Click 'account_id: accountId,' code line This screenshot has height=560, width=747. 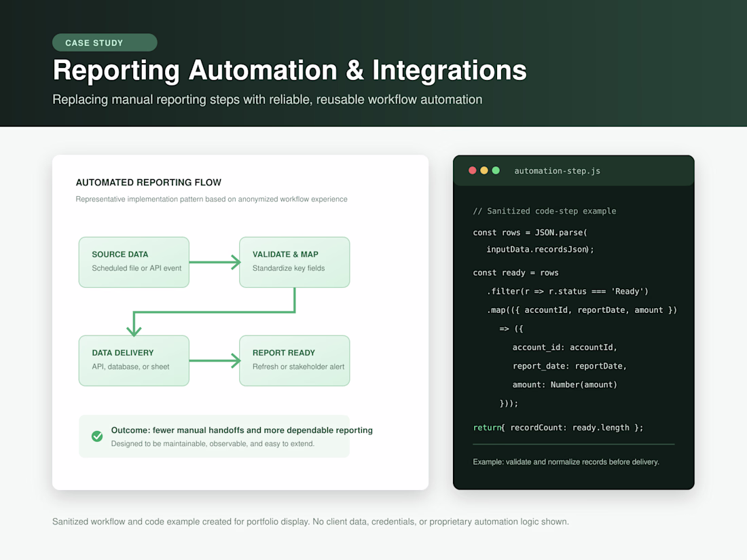click(x=564, y=348)
